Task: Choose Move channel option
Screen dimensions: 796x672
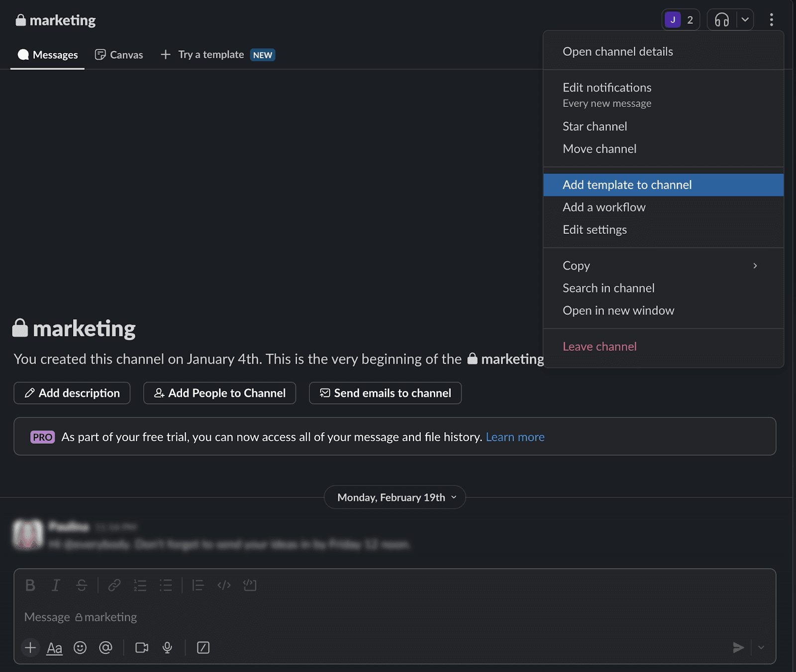Action: point(663,149)
